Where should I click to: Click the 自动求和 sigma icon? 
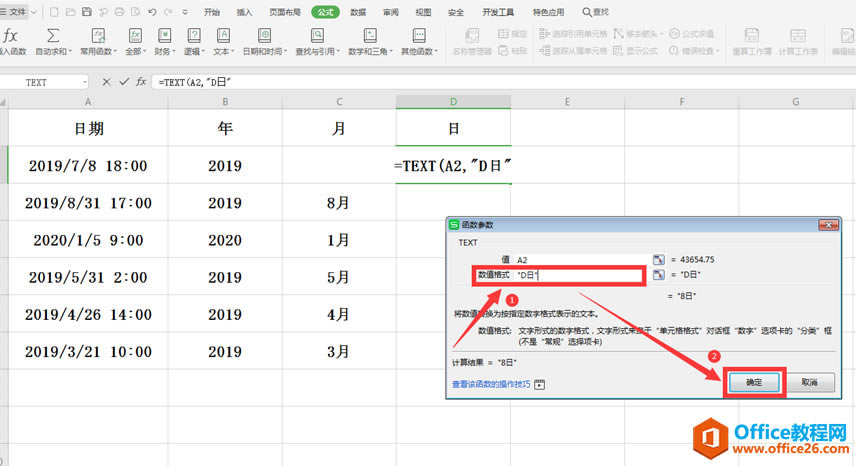53,36
